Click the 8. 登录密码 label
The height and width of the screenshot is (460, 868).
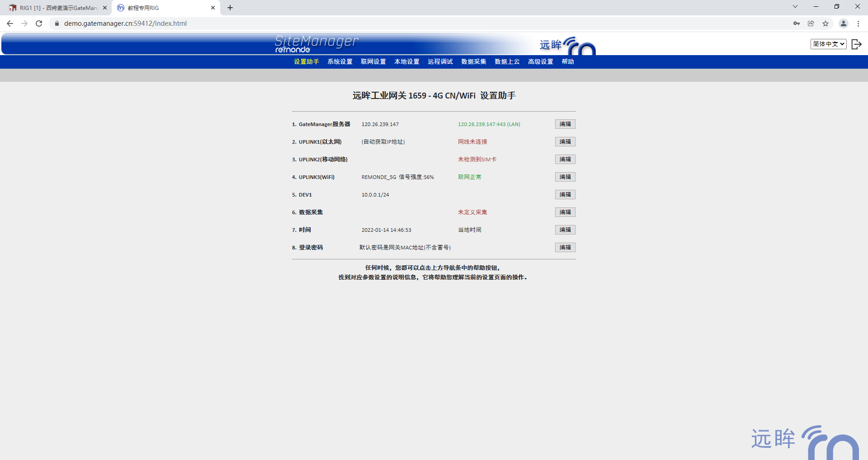(307, 248)
